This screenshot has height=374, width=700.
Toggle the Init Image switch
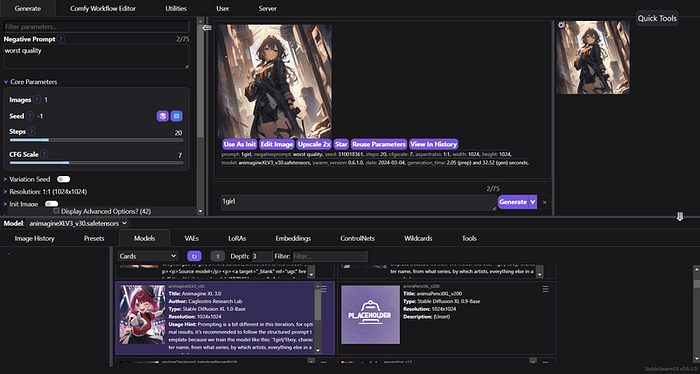point(51,204)
